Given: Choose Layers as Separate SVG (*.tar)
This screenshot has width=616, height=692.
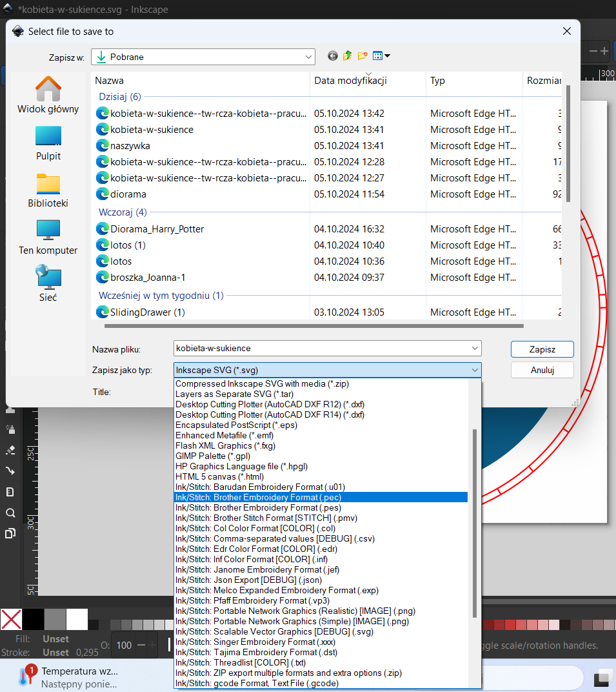Looking at the screenshot, I should [x=321, y=394].
